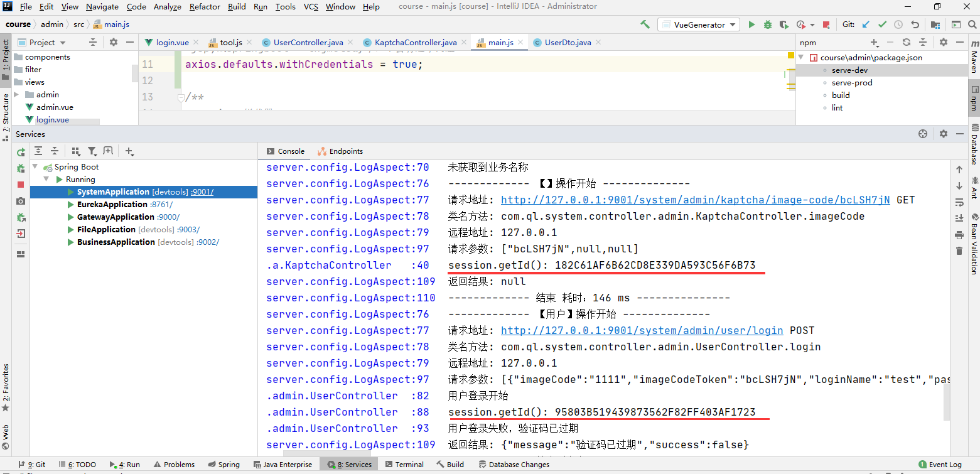Screen dimensions: 980x474
Task: Rerun selected service in the Services sidebar
Action: (21, 152)
